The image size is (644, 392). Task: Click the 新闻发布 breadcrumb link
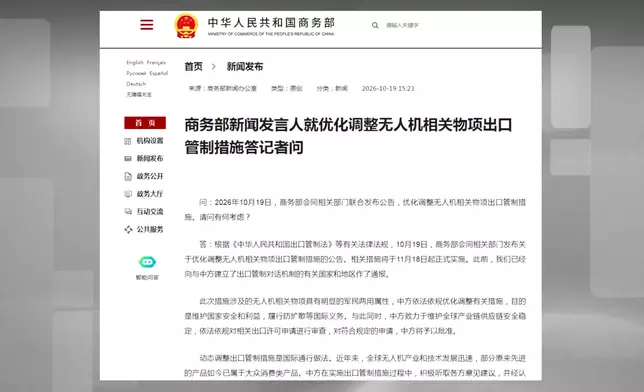(x=245, y=67)
